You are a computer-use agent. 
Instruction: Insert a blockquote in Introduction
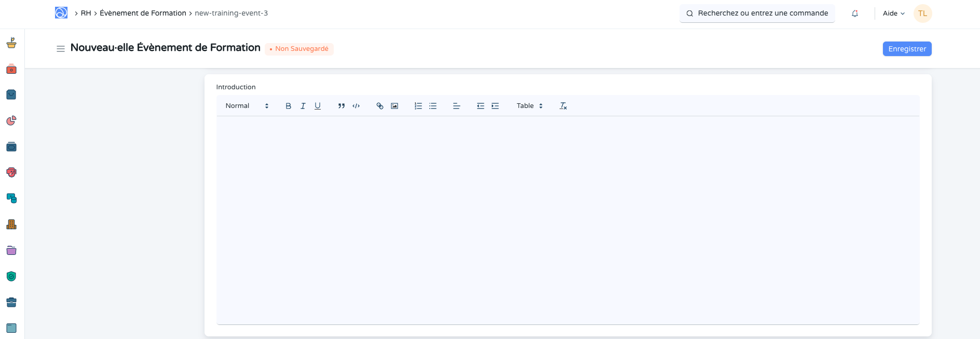point(342,106)
